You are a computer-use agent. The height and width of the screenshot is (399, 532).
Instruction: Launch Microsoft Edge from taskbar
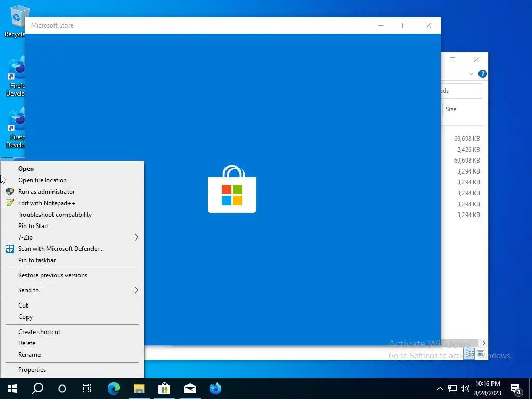tap(114, 389)
